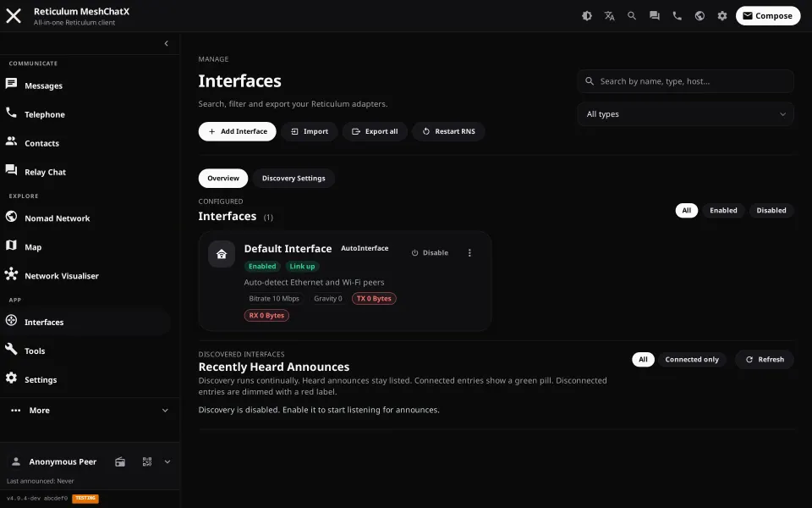Image resolution: width=812 pixels, height=508 pixels.
Task: Click the Interfaces sidebar icon
Action: [x=11, y=320]
